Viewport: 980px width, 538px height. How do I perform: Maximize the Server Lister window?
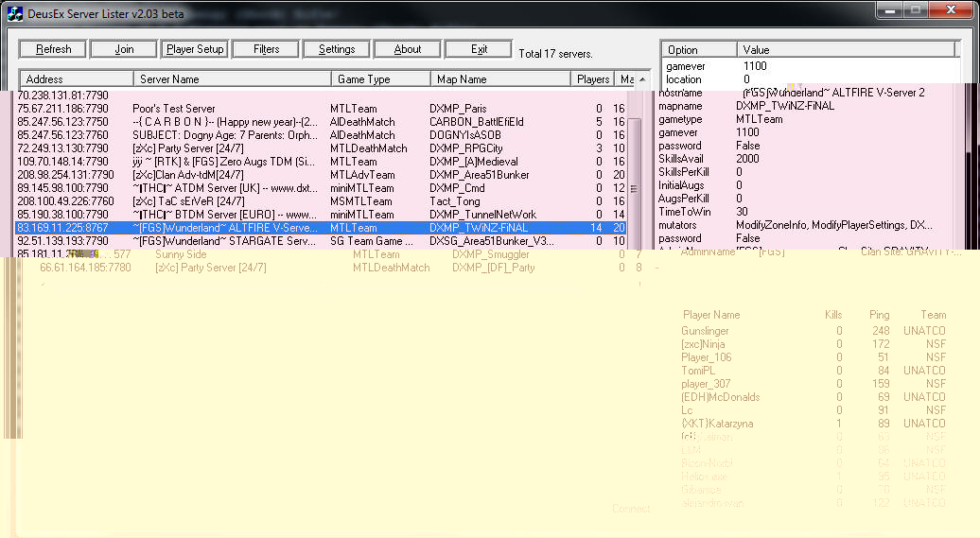coord(915,10)
